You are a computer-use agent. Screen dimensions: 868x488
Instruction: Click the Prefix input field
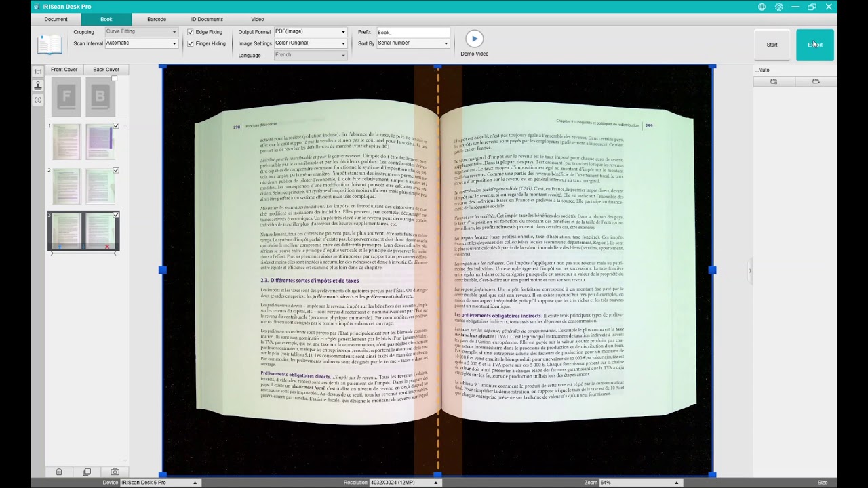pyautogui.click(x=413, y=32)
